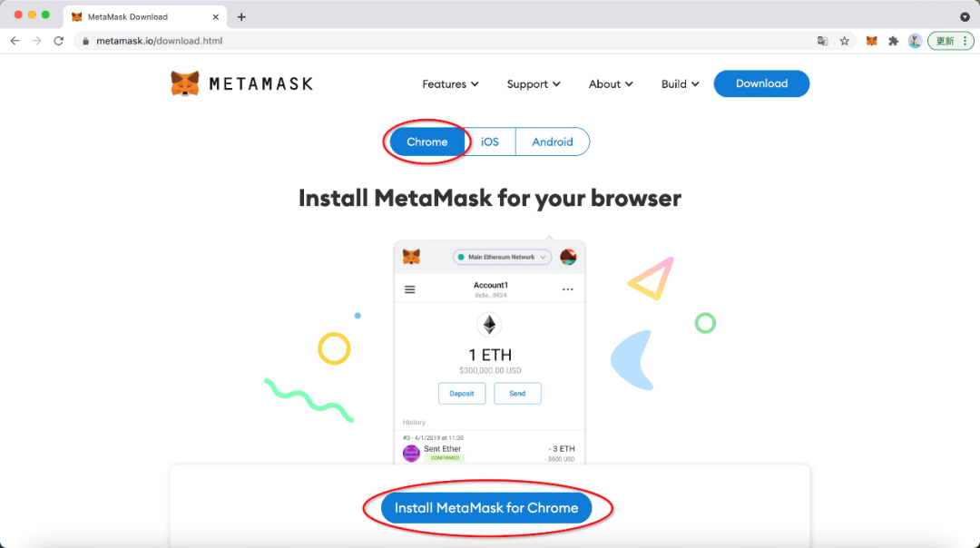Click the MetaMask fox logo in header

pos(185,83)
